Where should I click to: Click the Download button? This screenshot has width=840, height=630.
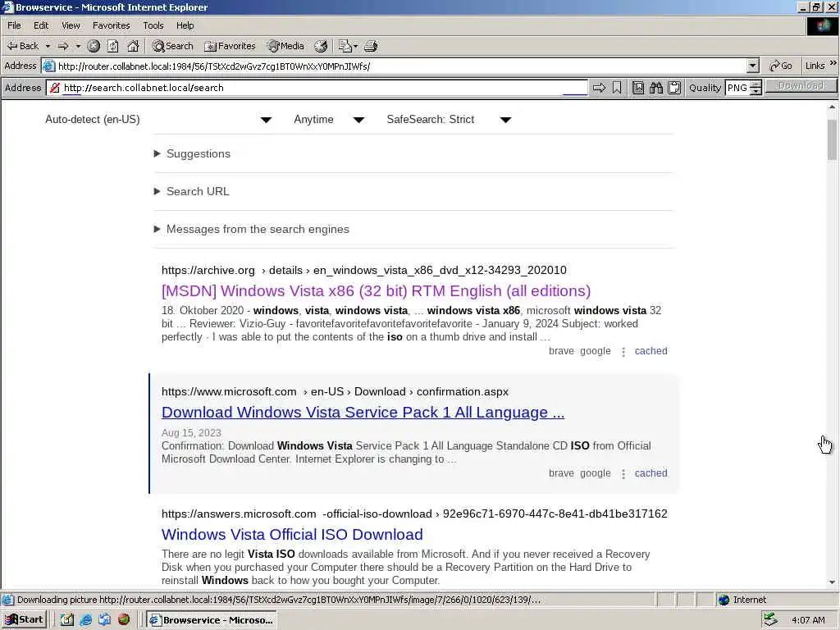click(801, 85)
